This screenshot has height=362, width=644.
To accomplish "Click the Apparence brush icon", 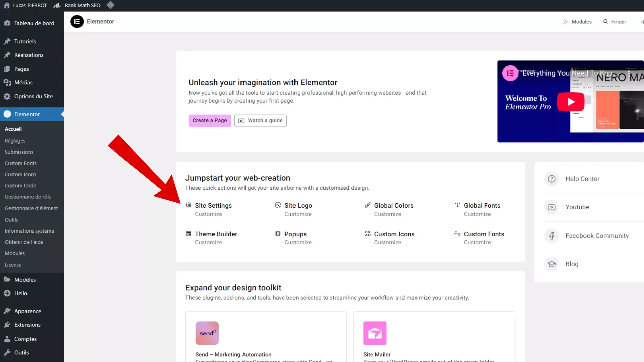I will click(7, 311).
